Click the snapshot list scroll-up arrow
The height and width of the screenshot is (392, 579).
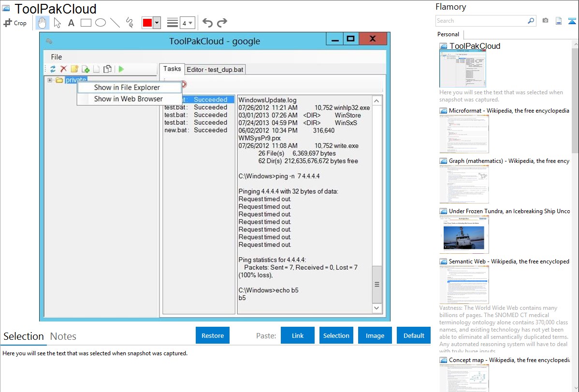coord(575,44)
